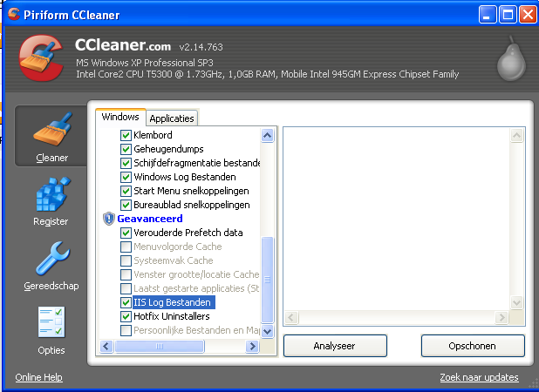Click the list's scroll down arrow
The width and height of the screenshot is (539, 392).
tap(268, 331)
